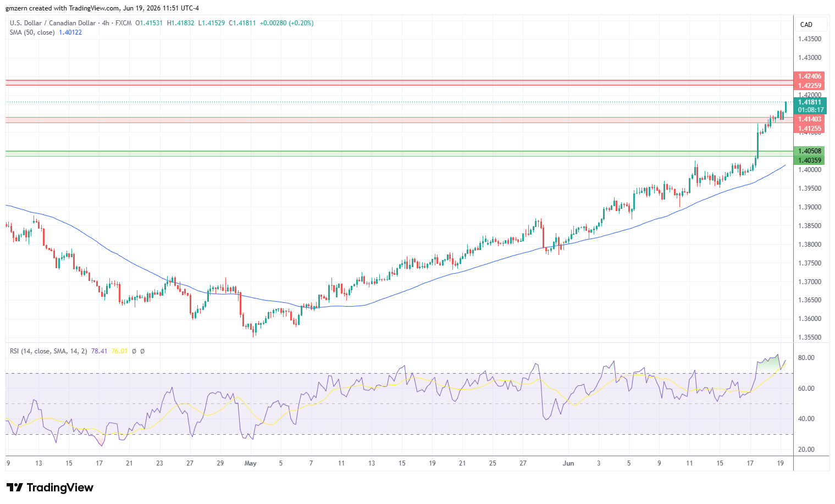The height and width of the screenshot is (504, 835).
Task: Click the 1.42259 red price label
Action: (x=810, y=86)
